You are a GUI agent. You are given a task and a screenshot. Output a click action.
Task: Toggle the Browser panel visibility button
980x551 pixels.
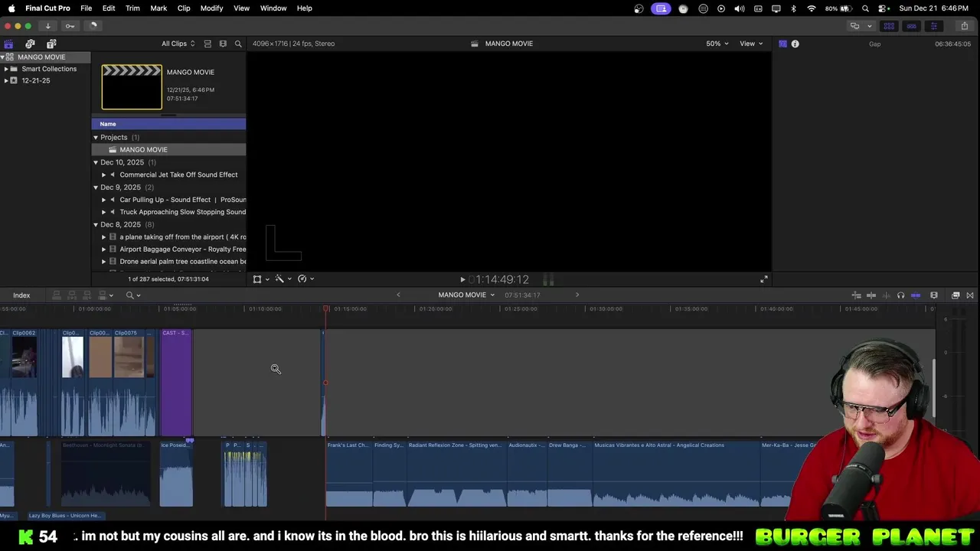click(889, 26)
